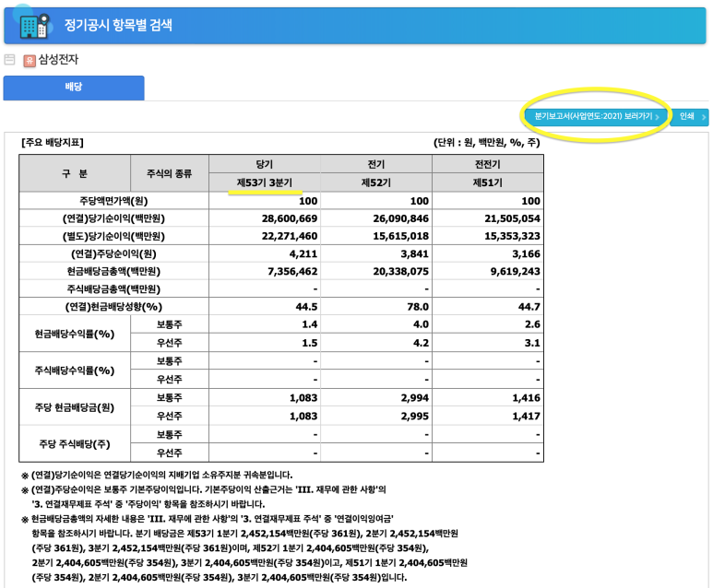Viewport: 713px width, 588px height.
Task: Click the 제51기 column header
Action: [x=487, y=182]
